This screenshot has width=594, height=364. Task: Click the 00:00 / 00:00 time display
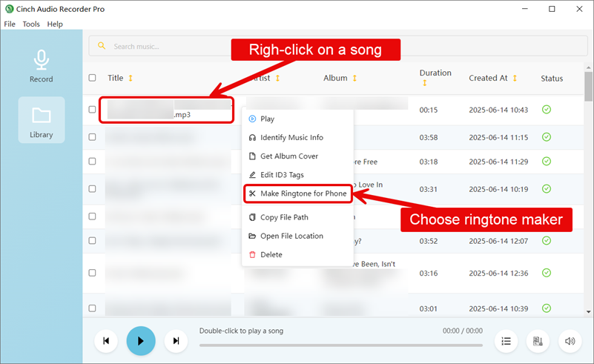coord(463,331)
